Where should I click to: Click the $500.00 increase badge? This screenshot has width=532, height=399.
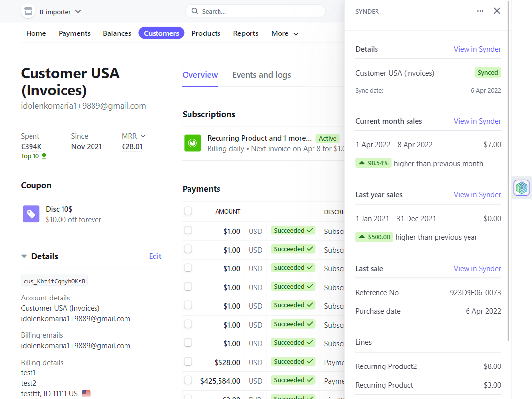pos(375,237)
